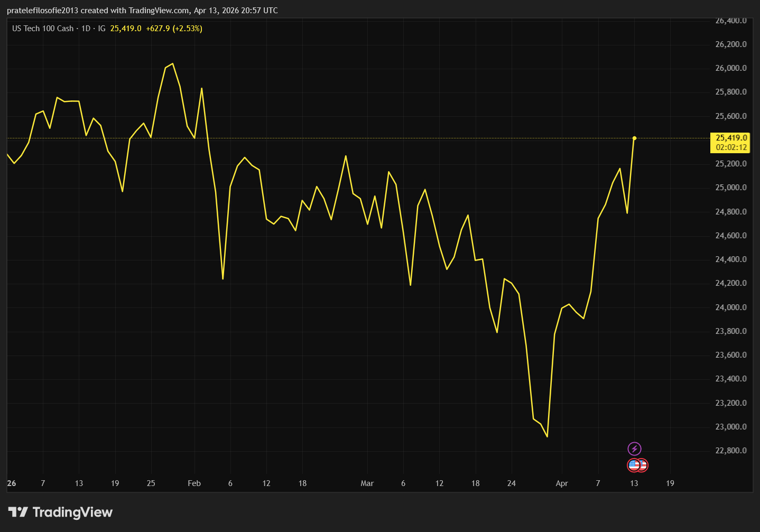Screen dimensions: 760x532
Task: Click the 25,419.0 value in the chart legend
Action: coord(126,29)
